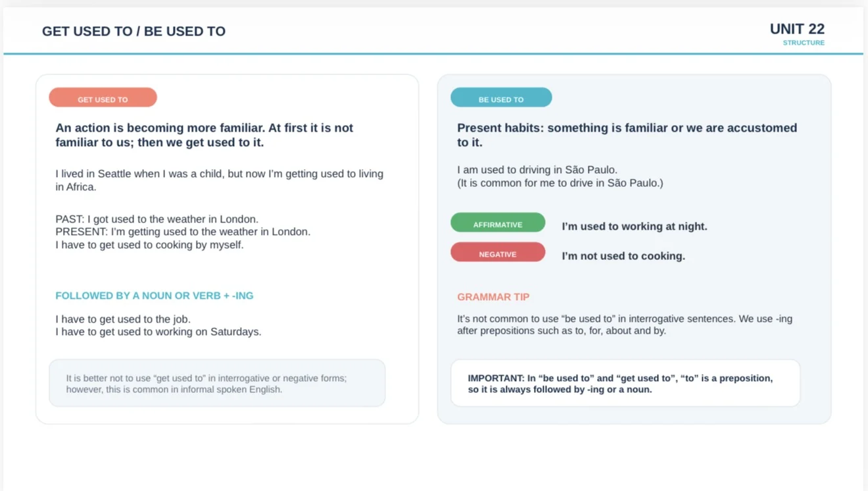Click the BE USED TO blue label
868x491 pixels.
click(501, 97)
